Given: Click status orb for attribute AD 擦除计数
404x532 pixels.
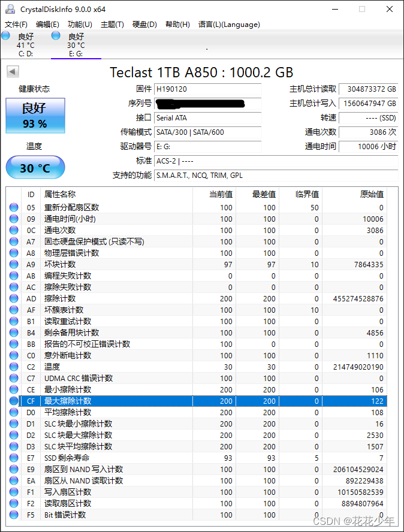Looking at the screenshot, I should (x=14, y=298).
